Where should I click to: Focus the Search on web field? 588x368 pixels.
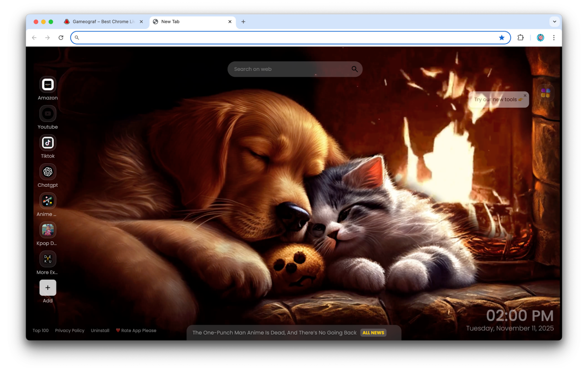(x=295, y=69)
